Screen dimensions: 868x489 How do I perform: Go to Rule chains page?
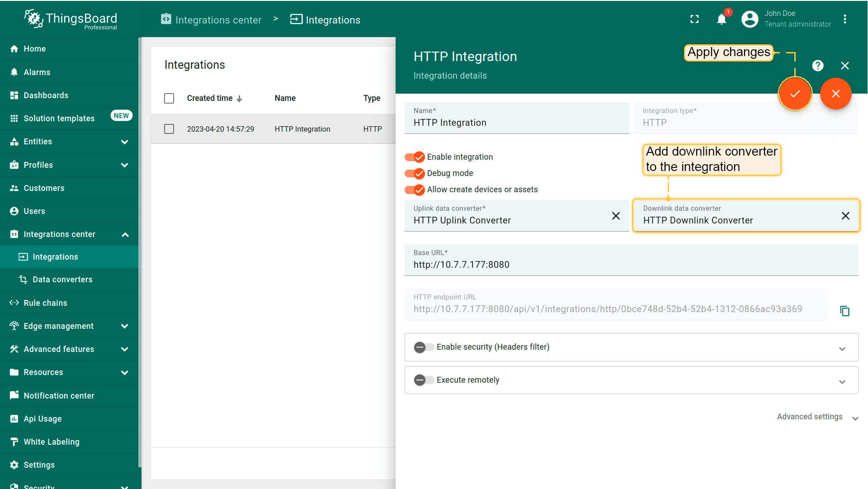click(45, 303)
